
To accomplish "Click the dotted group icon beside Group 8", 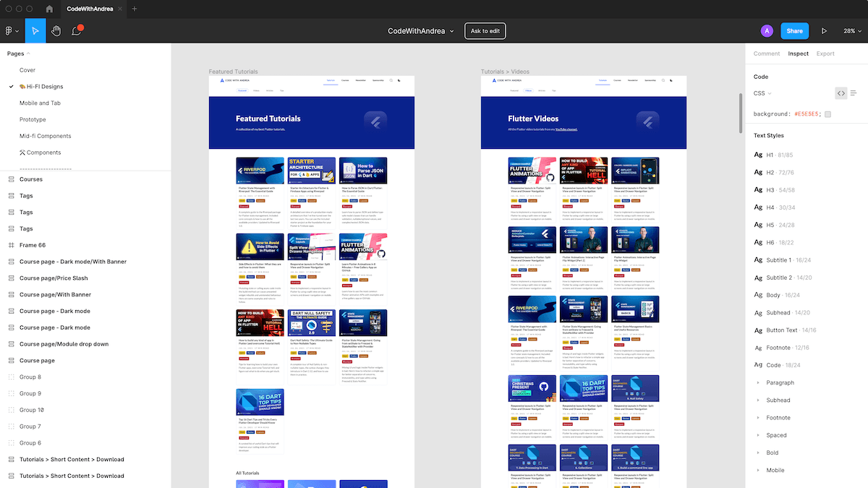I will [x=11, y=377].
